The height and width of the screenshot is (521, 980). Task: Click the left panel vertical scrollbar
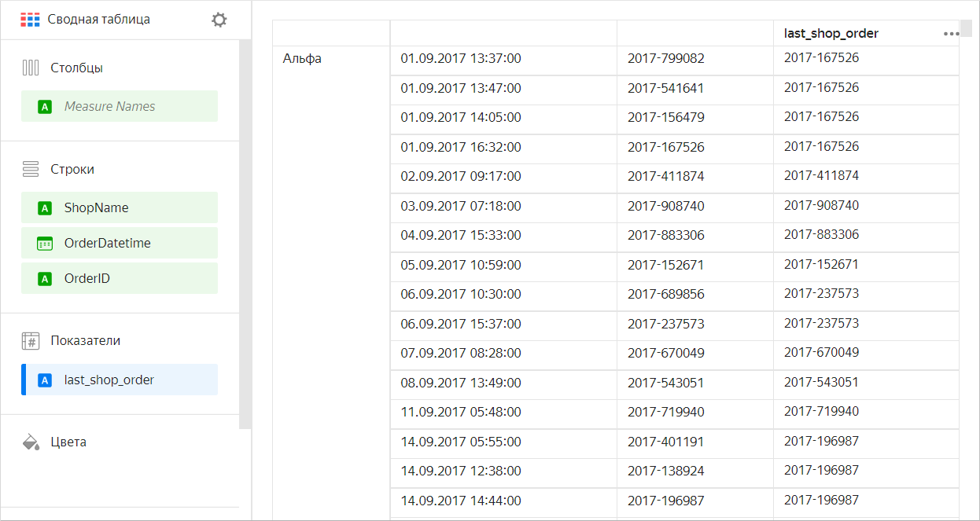pyautogui.click(x=245, y=236)
